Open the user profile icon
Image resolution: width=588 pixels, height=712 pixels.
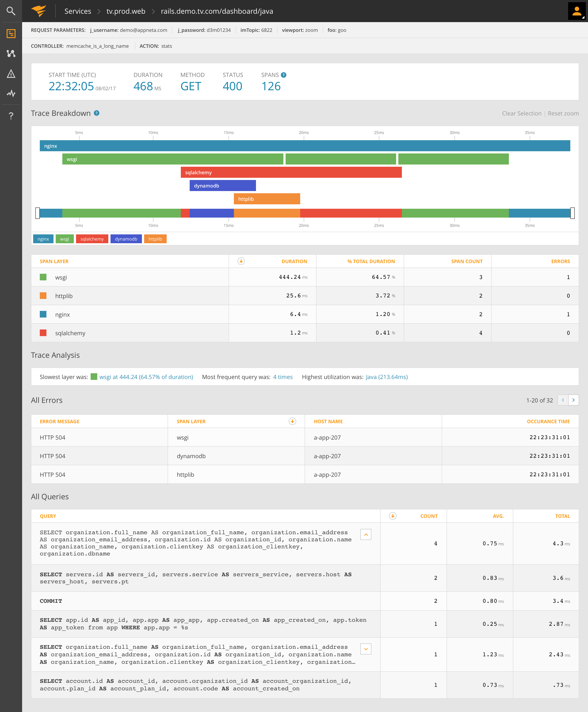[x=577, y=11]
